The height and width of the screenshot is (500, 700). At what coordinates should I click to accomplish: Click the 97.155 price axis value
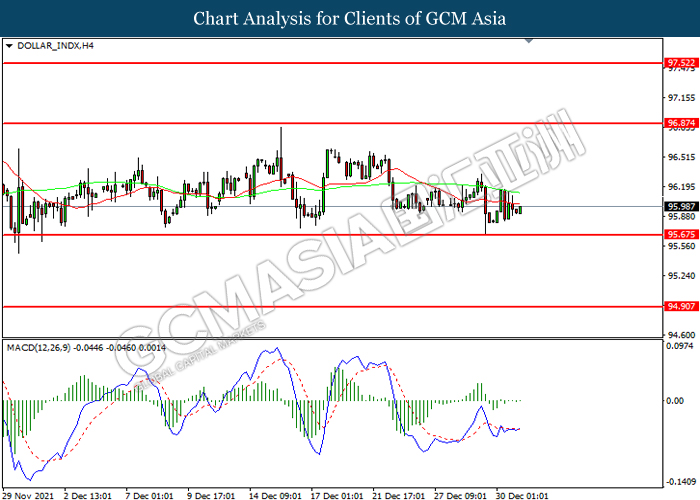681,97
